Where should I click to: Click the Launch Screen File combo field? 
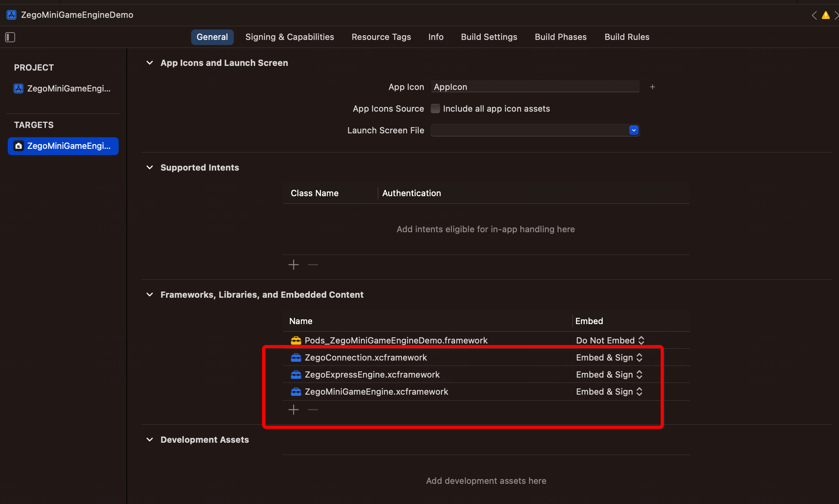pyautogui.click(x=535, y=130)
